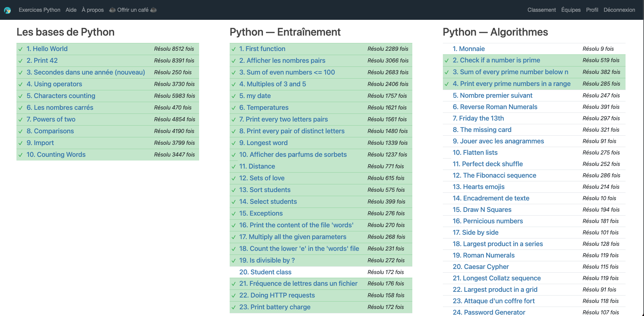The height and width of the screenshot is (316, 644).
Task: Click the coffee cup icon beside 'Offrir un café'
Action: point(112,10)
